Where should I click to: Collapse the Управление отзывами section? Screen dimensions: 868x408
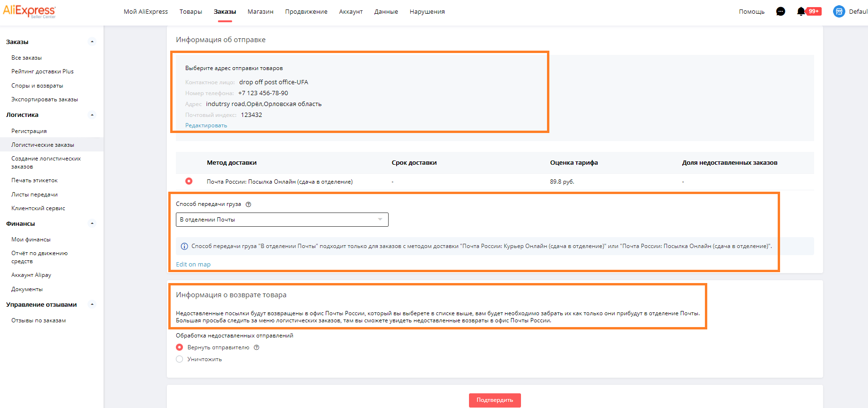pos(92,304)
